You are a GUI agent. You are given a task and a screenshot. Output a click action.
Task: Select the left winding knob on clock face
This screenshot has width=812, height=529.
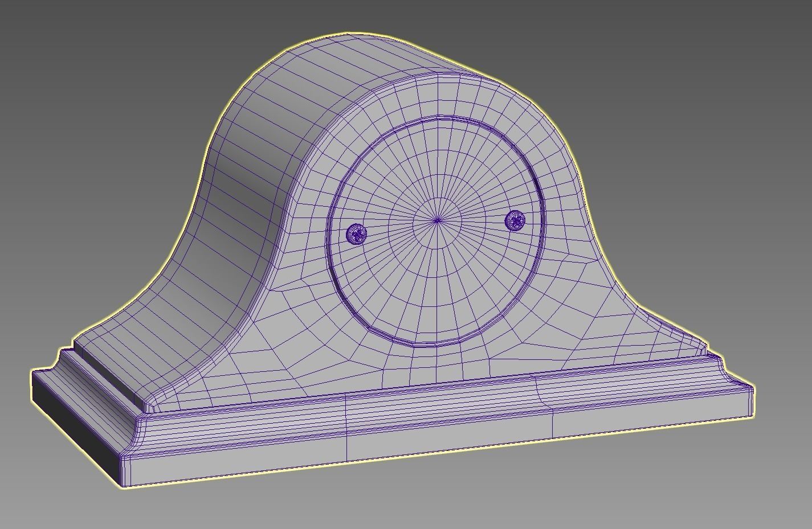click(x=357, y=234)
